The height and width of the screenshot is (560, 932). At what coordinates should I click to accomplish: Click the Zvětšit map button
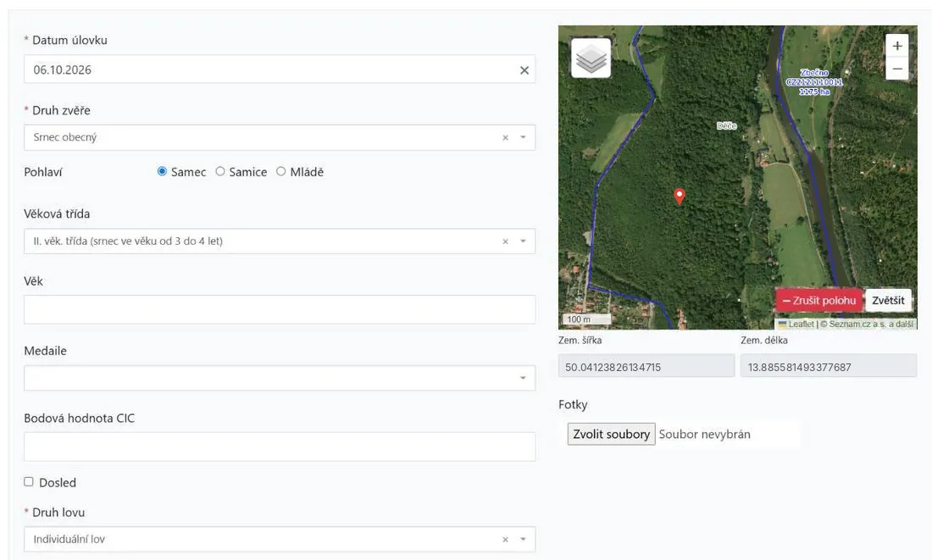coord(888,300)
